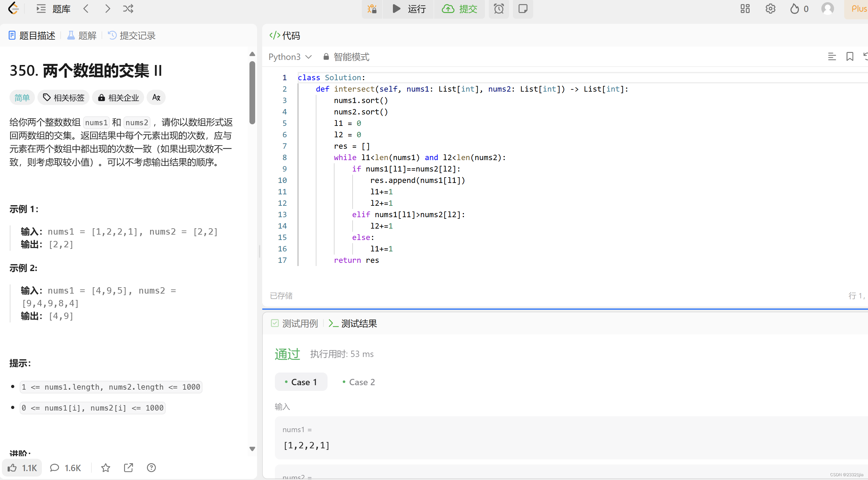Screen dimensions: 868x480
Task: Click the format code lines icon
Action: tap(832, 56)
